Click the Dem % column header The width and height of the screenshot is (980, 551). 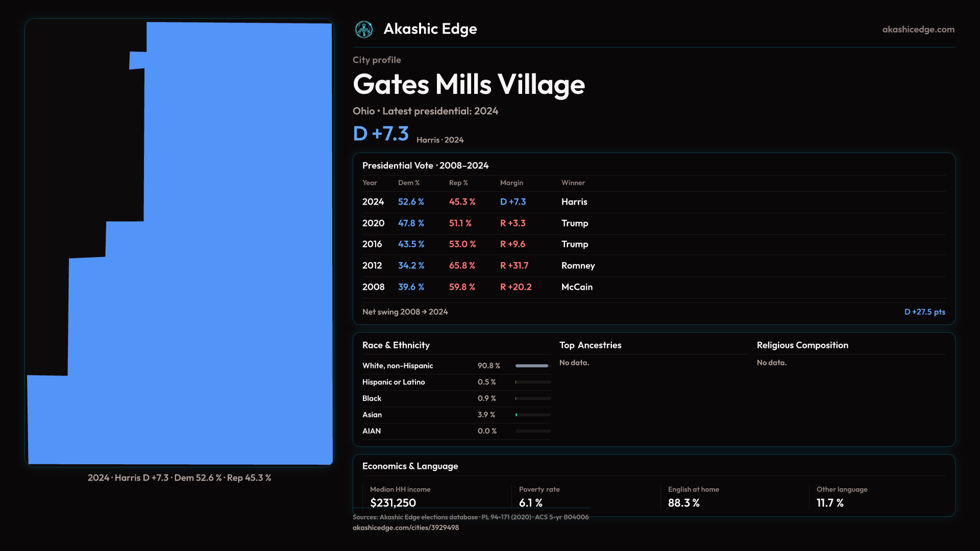click(x=408, y=183)
